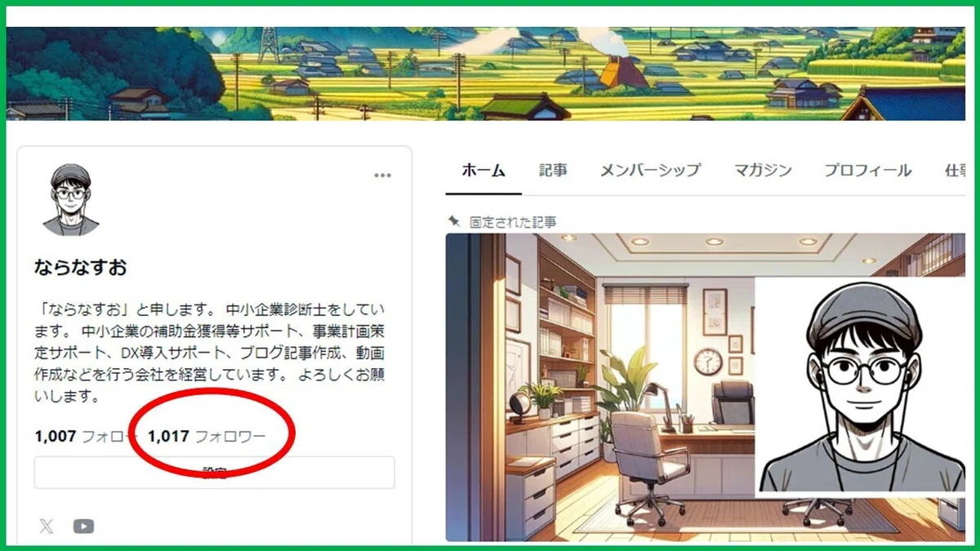Click the profile bio beginning 「ならなすお」と申します

click(x=212, y=353)
